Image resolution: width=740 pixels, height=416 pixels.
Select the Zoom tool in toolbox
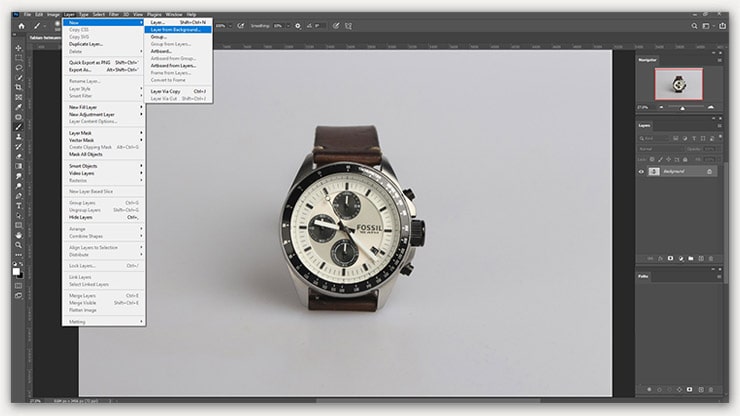coord(19,245)
